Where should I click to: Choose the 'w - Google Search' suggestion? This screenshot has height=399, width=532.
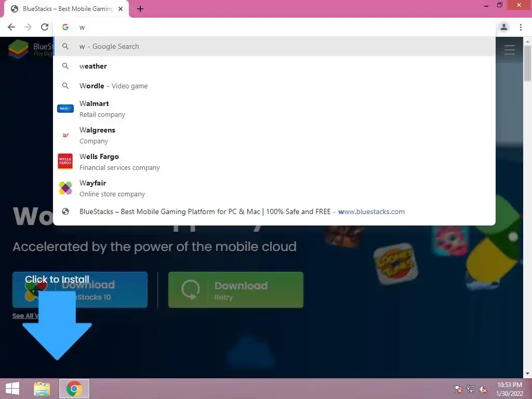[274, 46]
